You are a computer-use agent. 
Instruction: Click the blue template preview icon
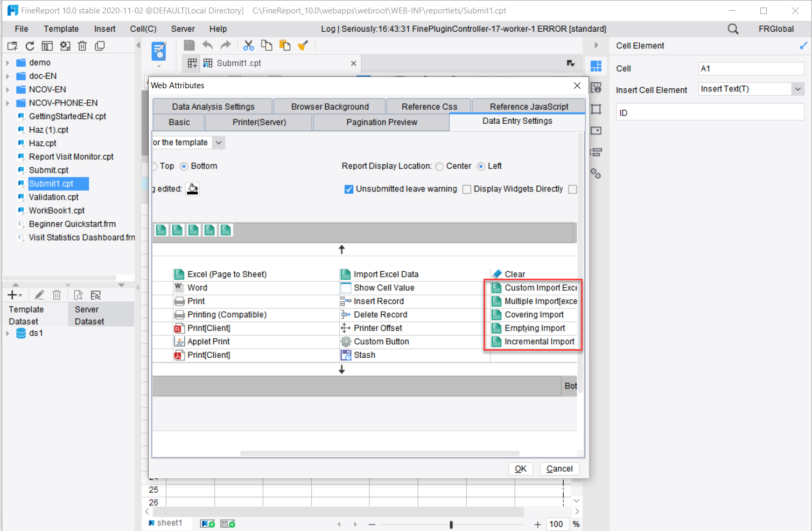coord(159,52)
